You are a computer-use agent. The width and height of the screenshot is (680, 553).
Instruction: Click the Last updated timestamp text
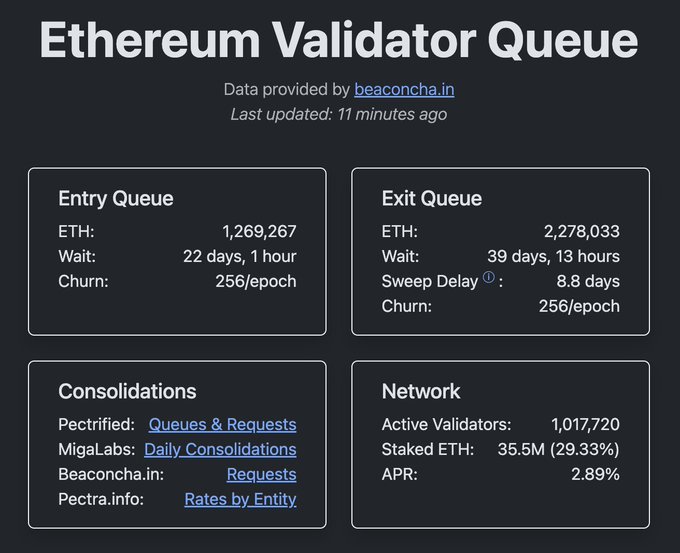point(339,114)
